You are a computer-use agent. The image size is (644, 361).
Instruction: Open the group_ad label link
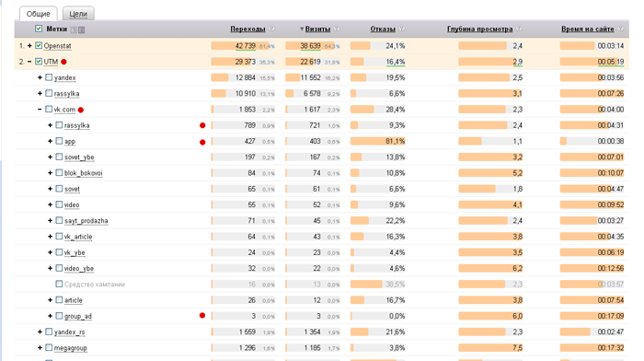coord(78,316)
